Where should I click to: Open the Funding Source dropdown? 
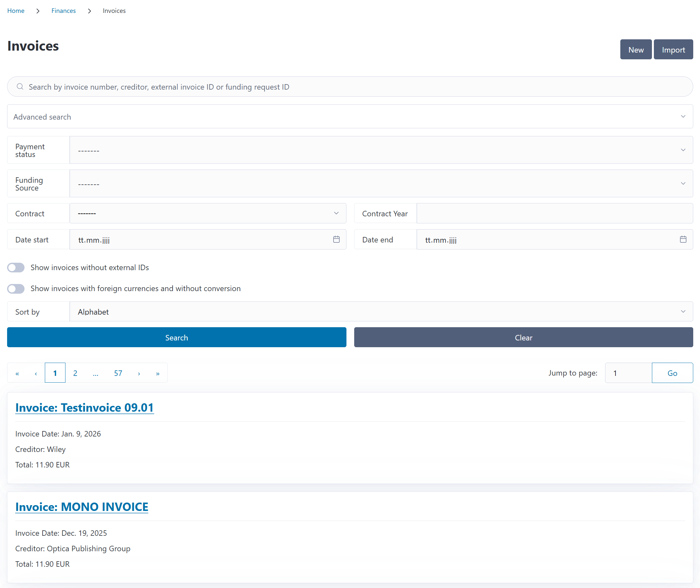click(x=381, y=183)
